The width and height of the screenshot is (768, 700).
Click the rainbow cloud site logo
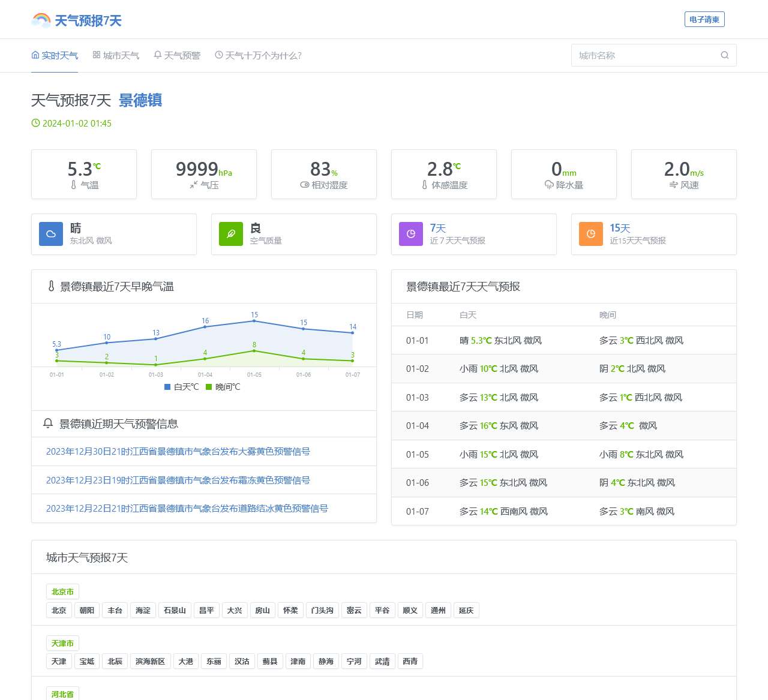(x=41, y=20)
